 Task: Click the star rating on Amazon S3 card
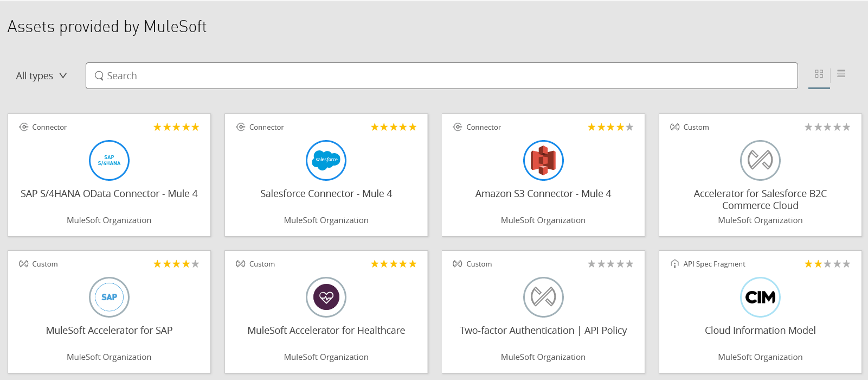tap(610, 128)
